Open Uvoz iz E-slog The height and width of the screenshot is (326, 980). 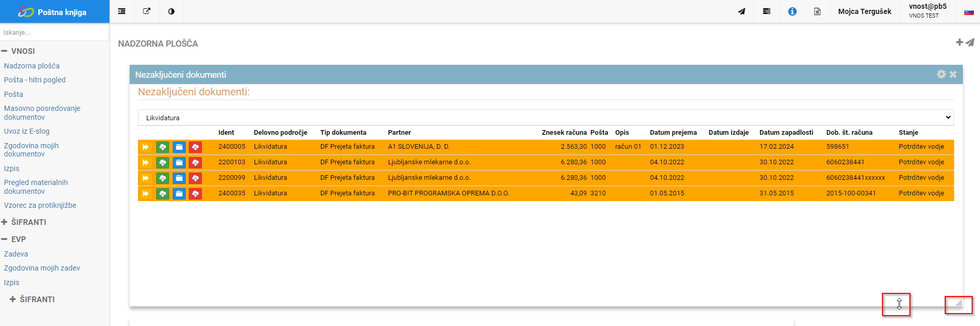27,131
